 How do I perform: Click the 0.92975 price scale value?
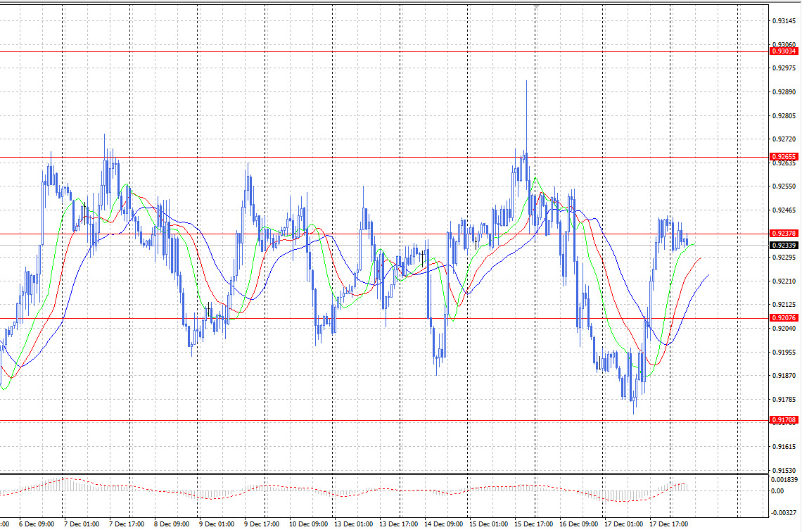(x=784, y=68)
